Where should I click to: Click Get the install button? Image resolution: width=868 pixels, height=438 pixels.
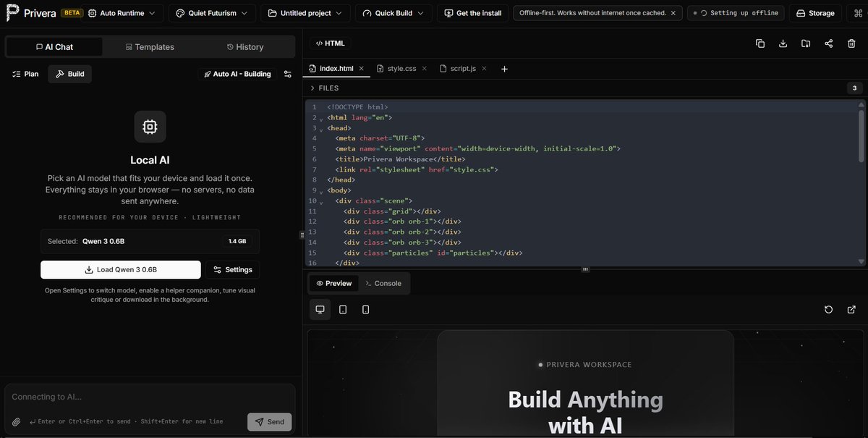pos(473,13)
